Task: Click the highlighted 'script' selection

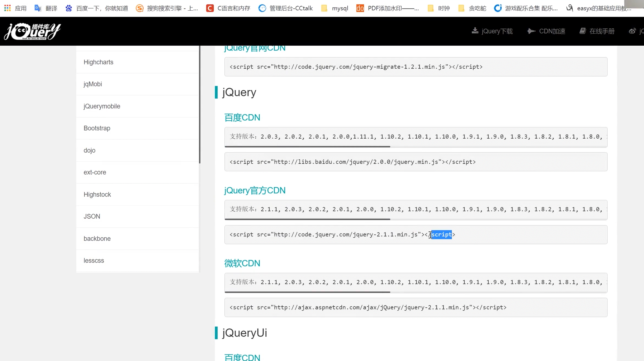Action: (x=441, y=234)
